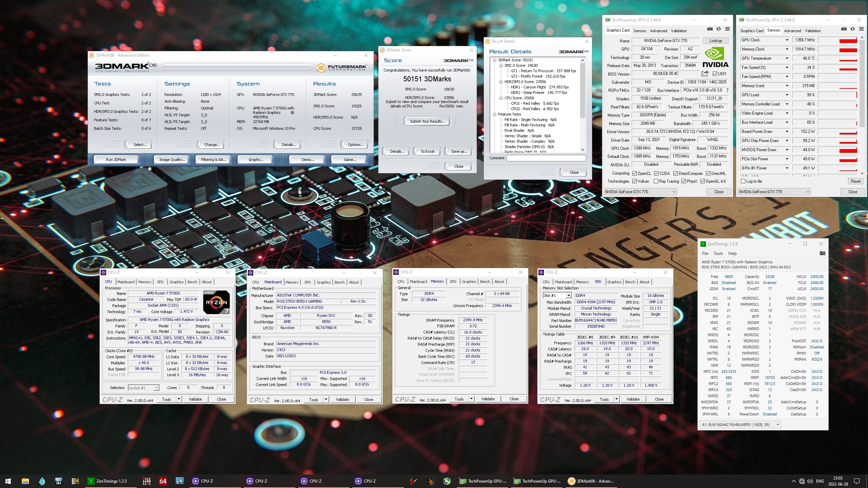
Task: Toggle the OpenCL checkbox
Action: [x=634, y=173]
